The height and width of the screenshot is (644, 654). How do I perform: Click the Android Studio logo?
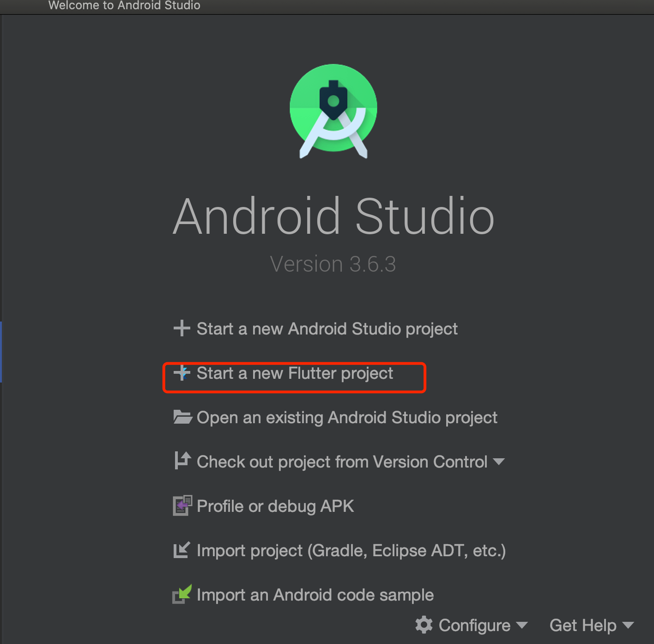coord(333,111)
